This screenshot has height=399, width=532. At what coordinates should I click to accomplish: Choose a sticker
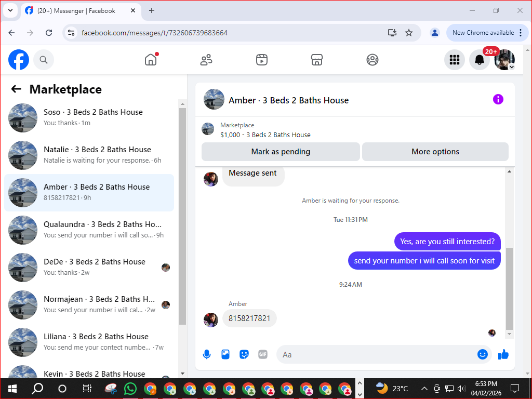[244, 354]
